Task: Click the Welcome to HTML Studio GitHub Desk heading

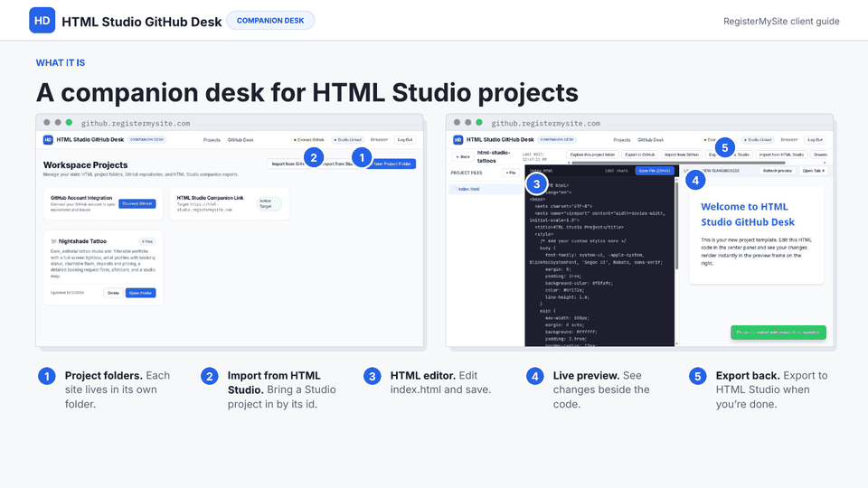Action: 748,214
